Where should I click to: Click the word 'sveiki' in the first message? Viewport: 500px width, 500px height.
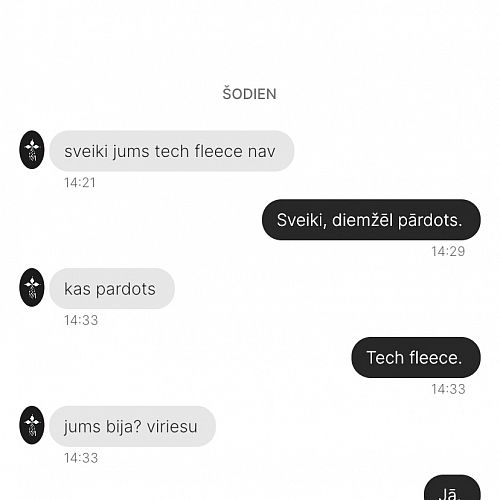(86, 151)
